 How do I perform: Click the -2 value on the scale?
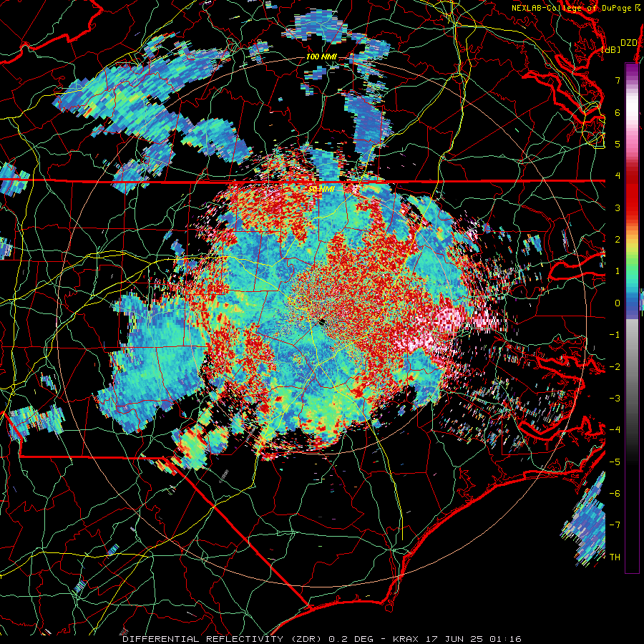pyautogui.click(x=615, y=366)
